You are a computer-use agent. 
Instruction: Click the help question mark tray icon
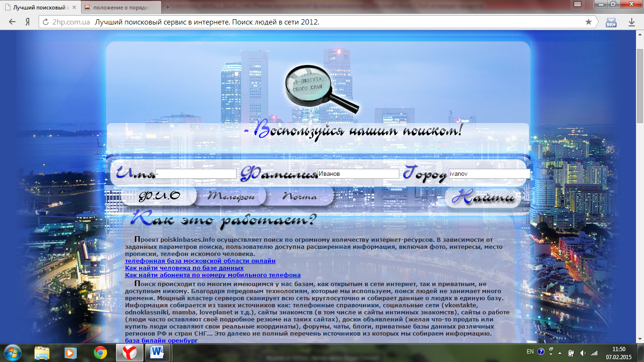[x=540, y=352]
